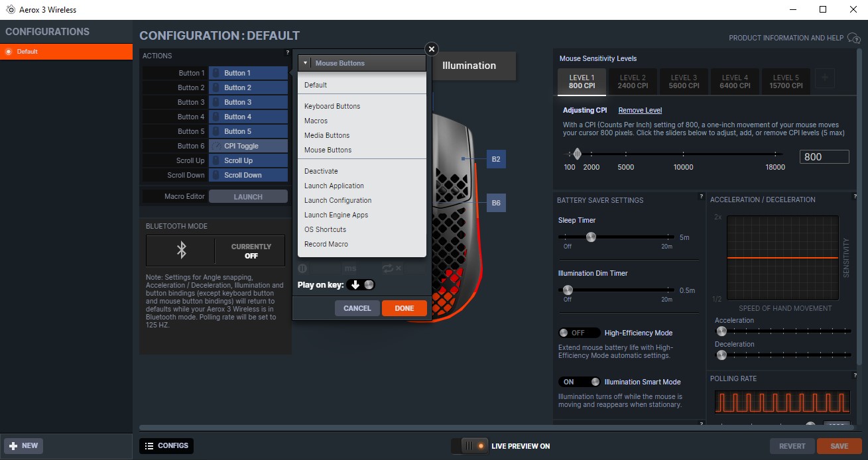Screen dimensions: 868x460
Task: Click the Remove Level link
Action: 640,110
